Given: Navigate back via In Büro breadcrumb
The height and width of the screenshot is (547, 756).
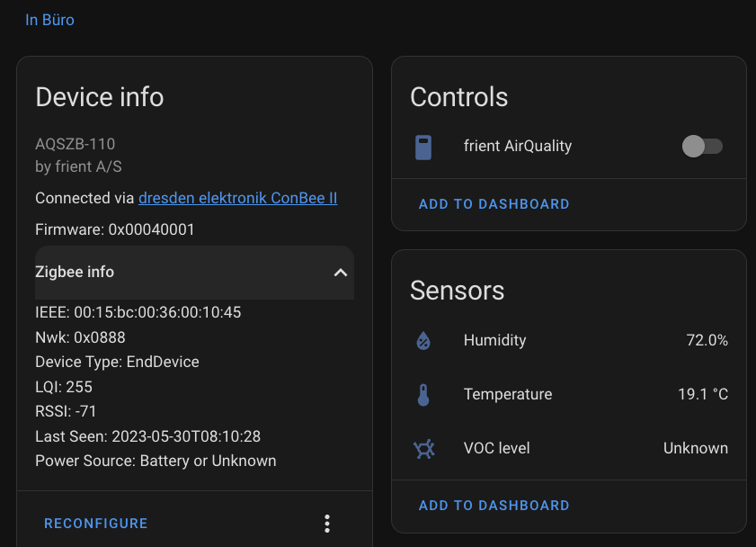Looking at the screenshot, I should coord(49,19).
